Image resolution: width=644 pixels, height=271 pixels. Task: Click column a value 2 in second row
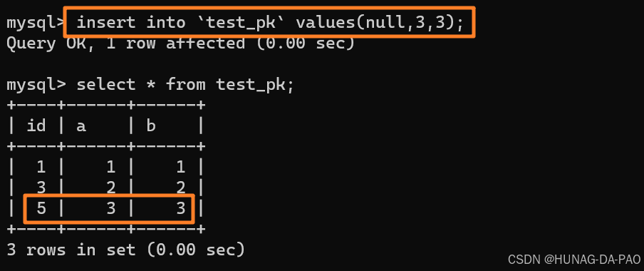111,188
